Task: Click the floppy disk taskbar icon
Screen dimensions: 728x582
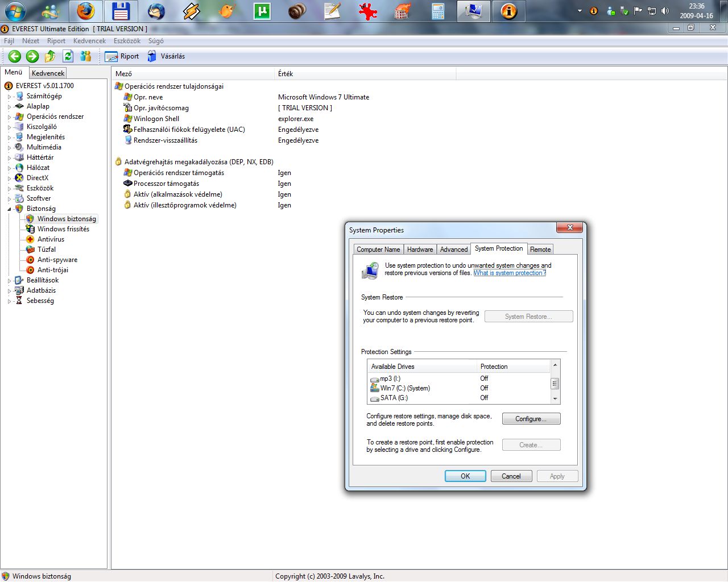Action: pyautogui.click(x=121, y=11)
